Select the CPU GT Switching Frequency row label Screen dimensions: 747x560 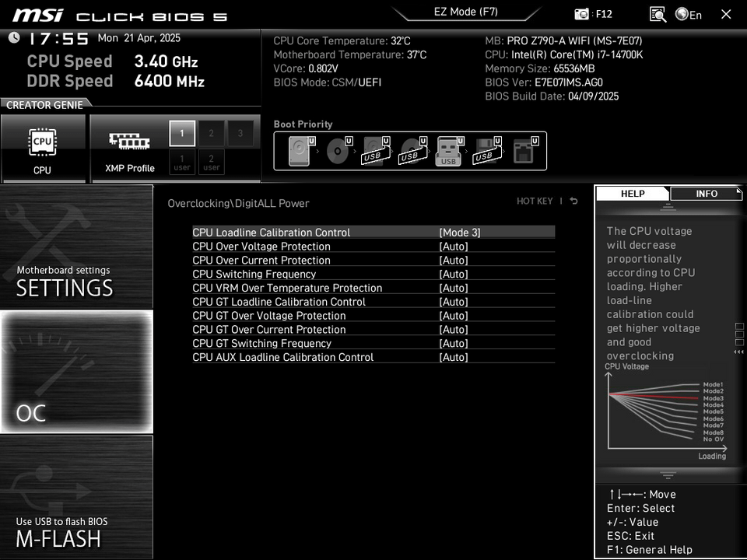[x=261, y=343]
